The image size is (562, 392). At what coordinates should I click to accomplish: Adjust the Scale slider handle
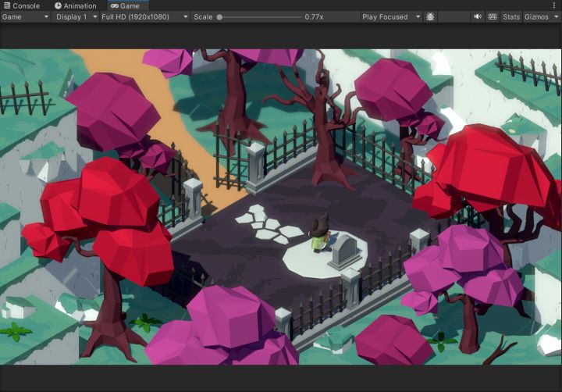coord(219,17)
